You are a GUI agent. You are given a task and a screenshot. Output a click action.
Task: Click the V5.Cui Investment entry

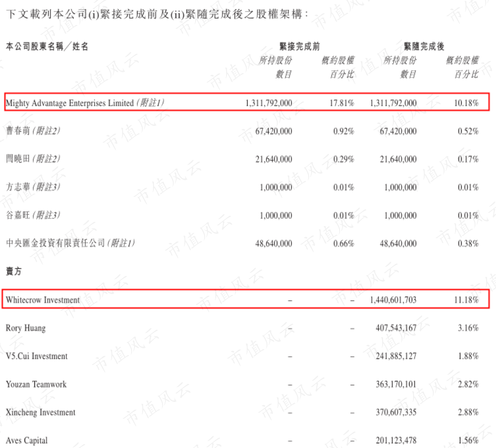(x=37, y=356)
